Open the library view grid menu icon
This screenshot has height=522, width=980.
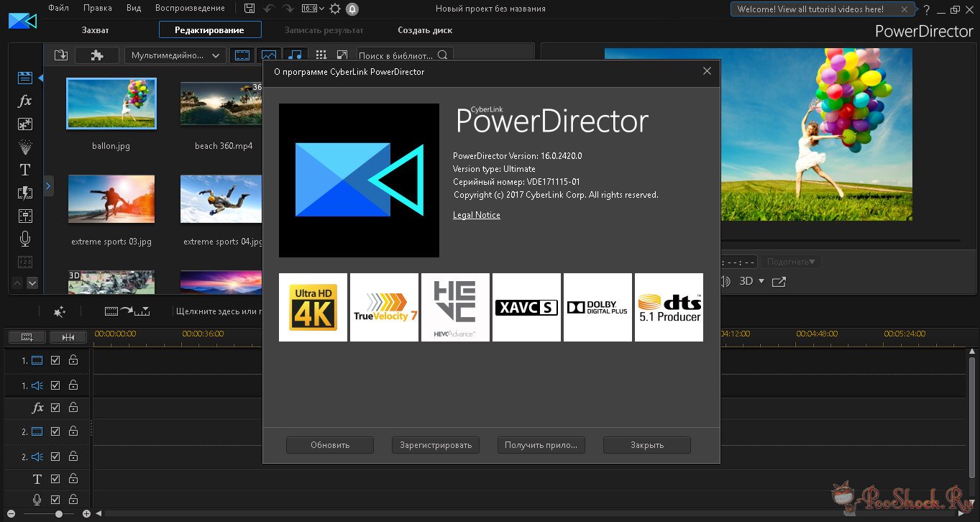[321, 55]
